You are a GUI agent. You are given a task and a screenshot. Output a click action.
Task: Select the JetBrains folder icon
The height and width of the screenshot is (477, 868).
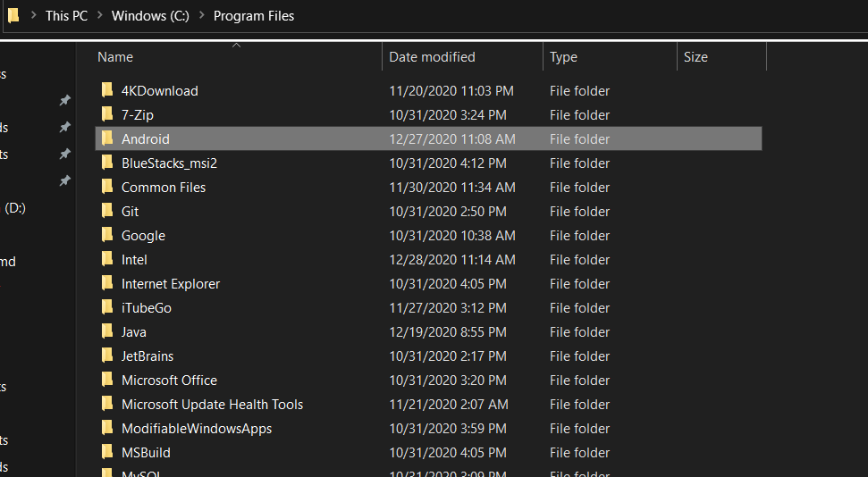(107, 356)
